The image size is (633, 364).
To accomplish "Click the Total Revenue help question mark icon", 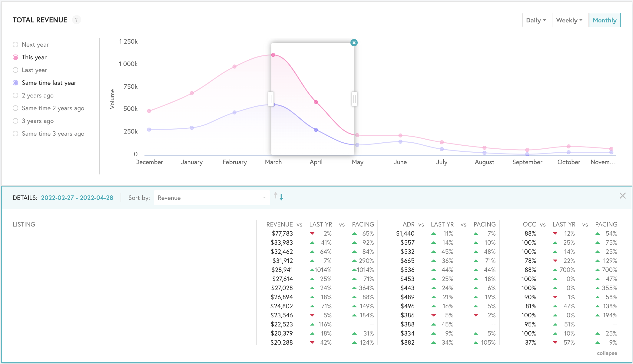I will pos(76,20).
